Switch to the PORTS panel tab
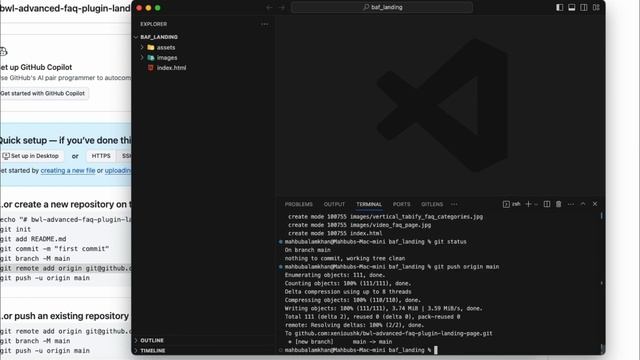 pyautogui.click(x=402, y=204)
